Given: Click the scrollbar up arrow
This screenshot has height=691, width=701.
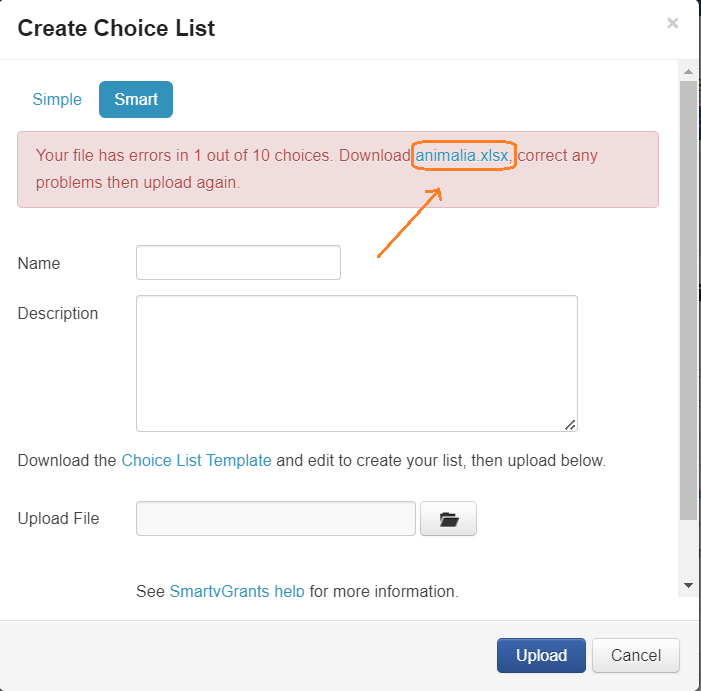Looking at the screenshot, I should [x=688, y=71].
